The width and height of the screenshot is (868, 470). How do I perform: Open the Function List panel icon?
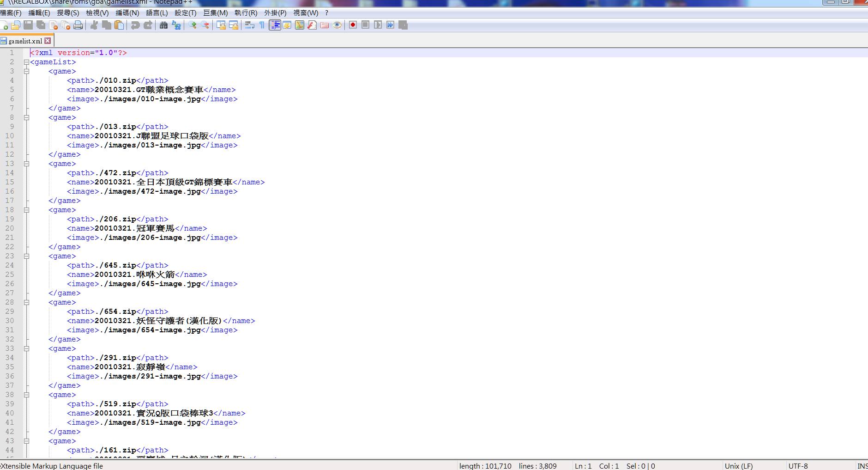click(x=312, y=25)
